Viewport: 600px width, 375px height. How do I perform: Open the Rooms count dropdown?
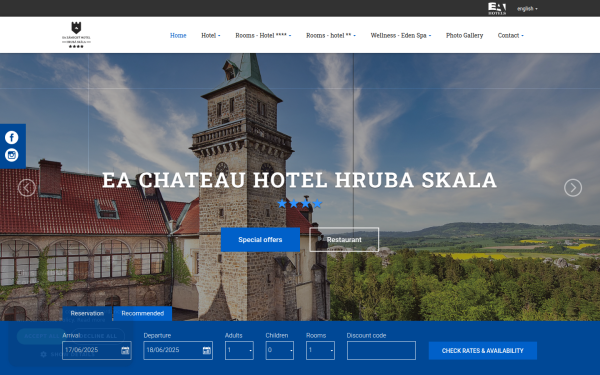coord(320,351)
